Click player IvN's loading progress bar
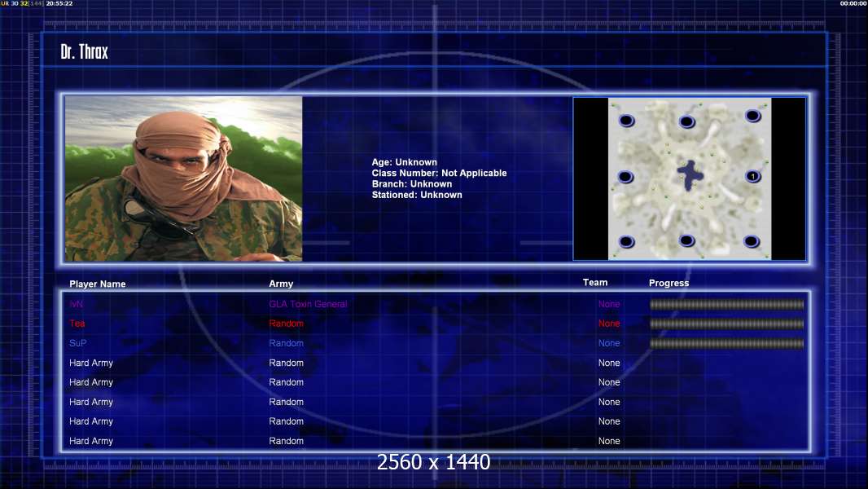868x489 pixels. click(x=726, y=305)
